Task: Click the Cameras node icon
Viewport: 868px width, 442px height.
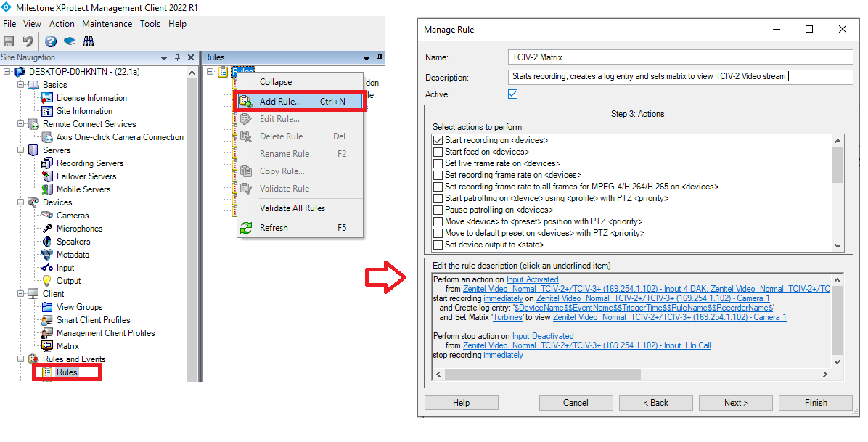Action: click(48, 216)
